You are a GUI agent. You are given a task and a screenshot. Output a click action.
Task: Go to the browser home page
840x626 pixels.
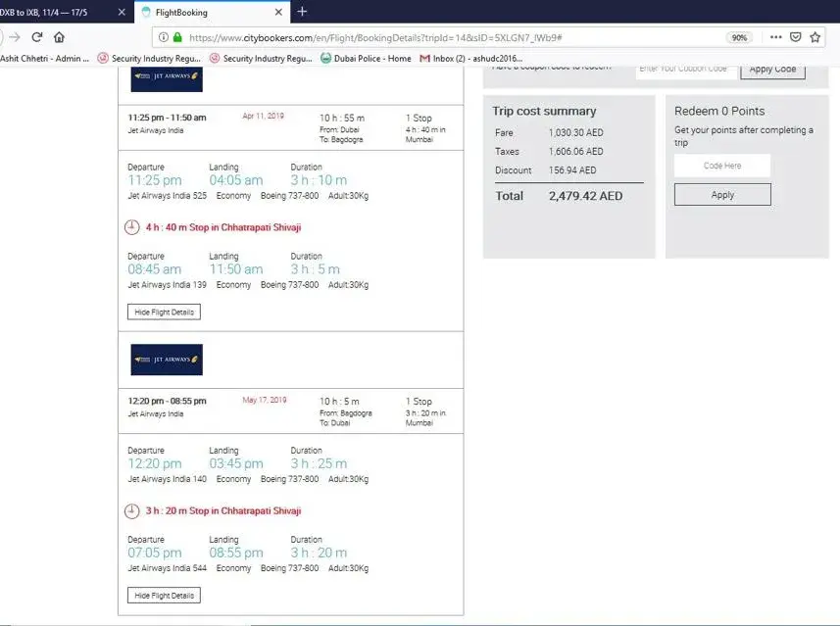point(60,37)
